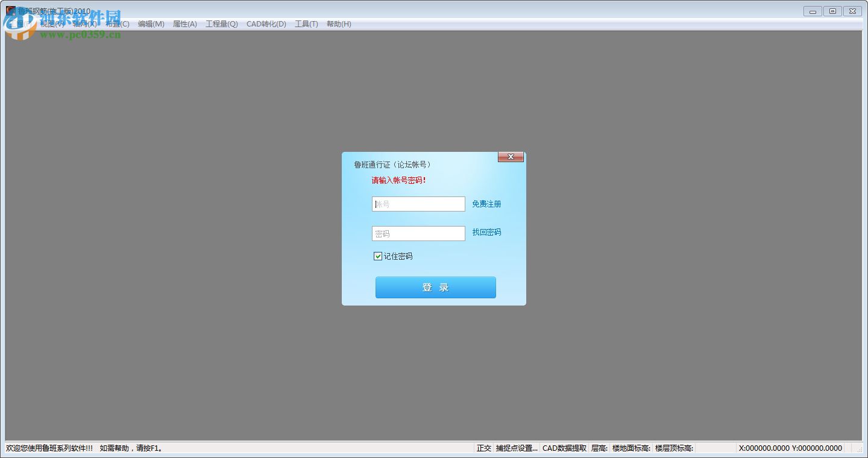Toggle 记住密码 in the login dialog
The height and width of the screenshot is (458, 868).
pos(377,256)
